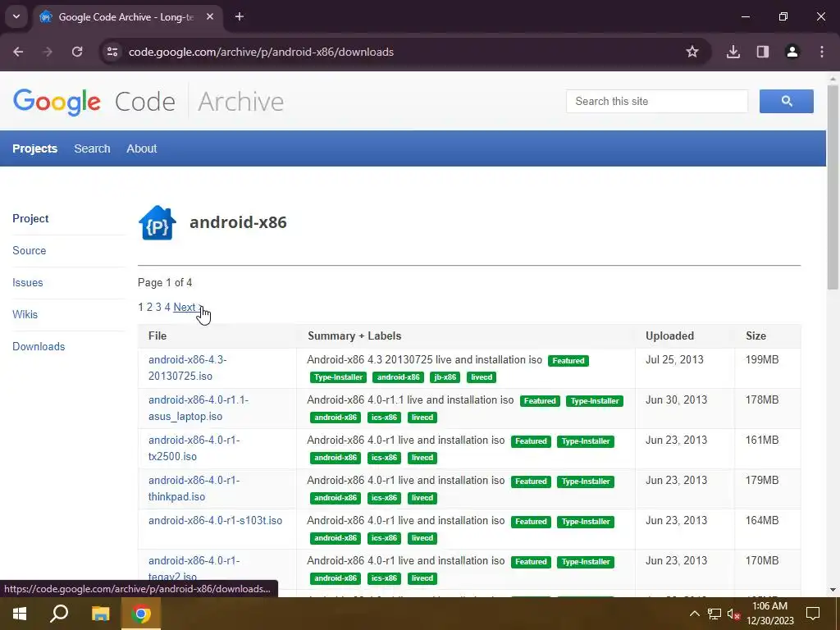
Task: Click ics-x86 label in tx2500 row
Action: click(384, 458)
